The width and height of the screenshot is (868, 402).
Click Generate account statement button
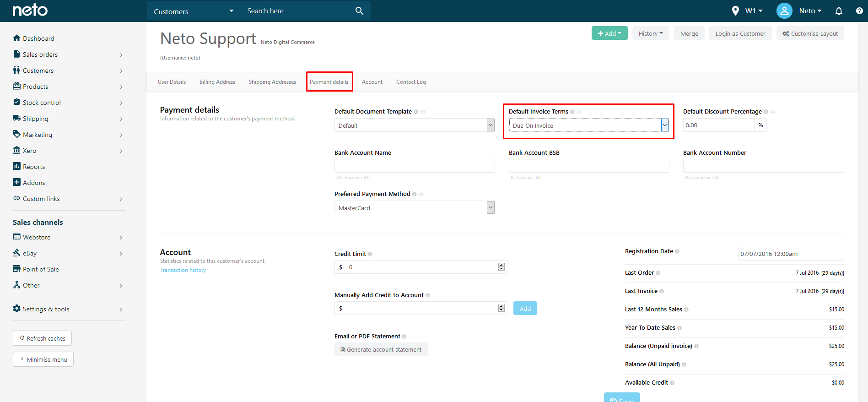tap(381, 349)
